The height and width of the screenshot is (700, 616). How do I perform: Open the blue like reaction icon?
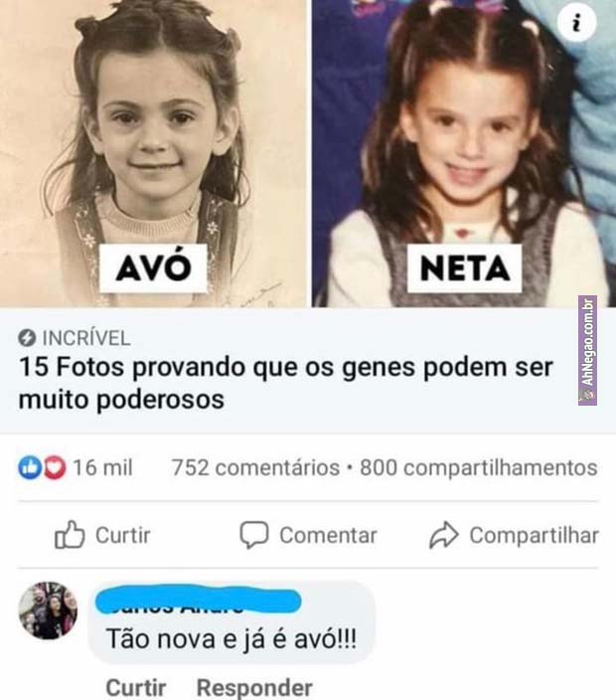pyautogui.click(x=30, y=467)
